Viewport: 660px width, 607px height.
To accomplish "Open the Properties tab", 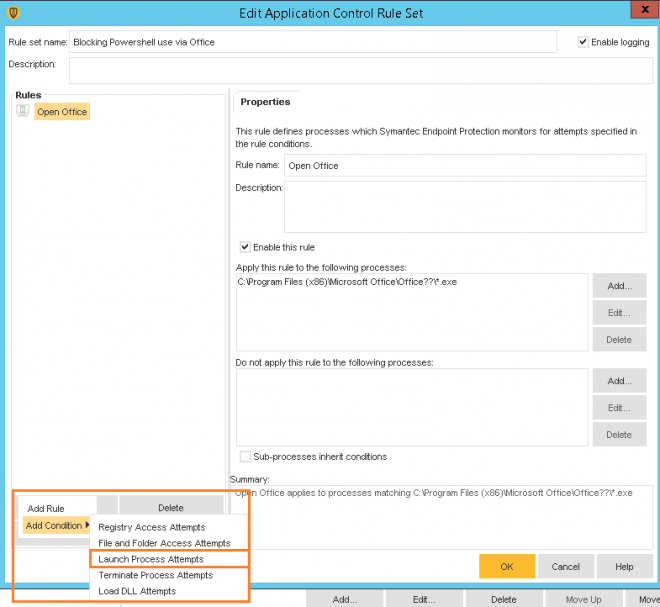I will [265, 102].
